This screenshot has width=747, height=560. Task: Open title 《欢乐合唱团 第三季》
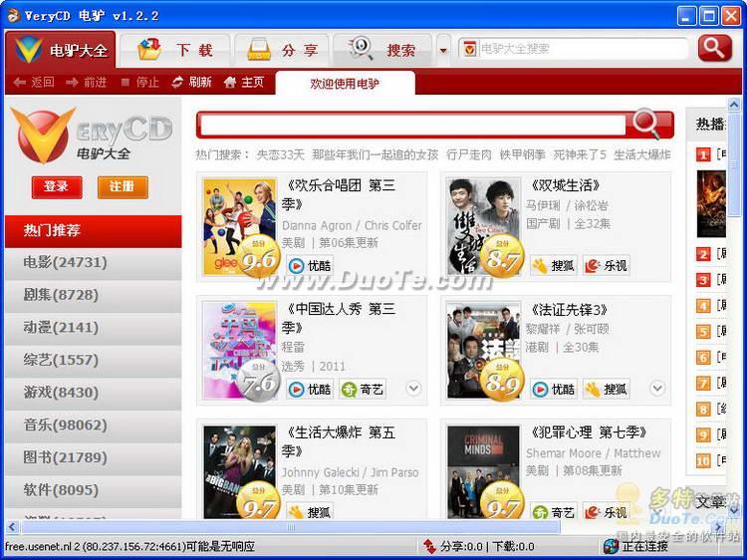[x=339, y=194]
